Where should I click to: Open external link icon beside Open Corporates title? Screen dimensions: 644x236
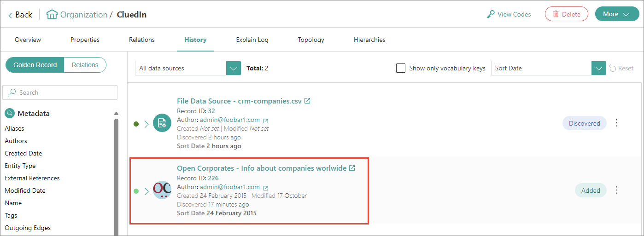click(x=352, y=168)
